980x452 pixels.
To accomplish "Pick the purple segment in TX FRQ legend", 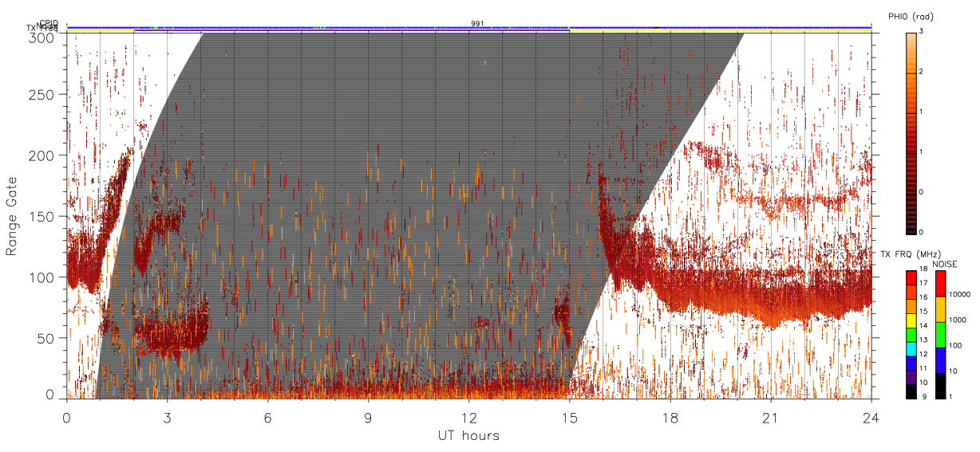I will 911,379.
